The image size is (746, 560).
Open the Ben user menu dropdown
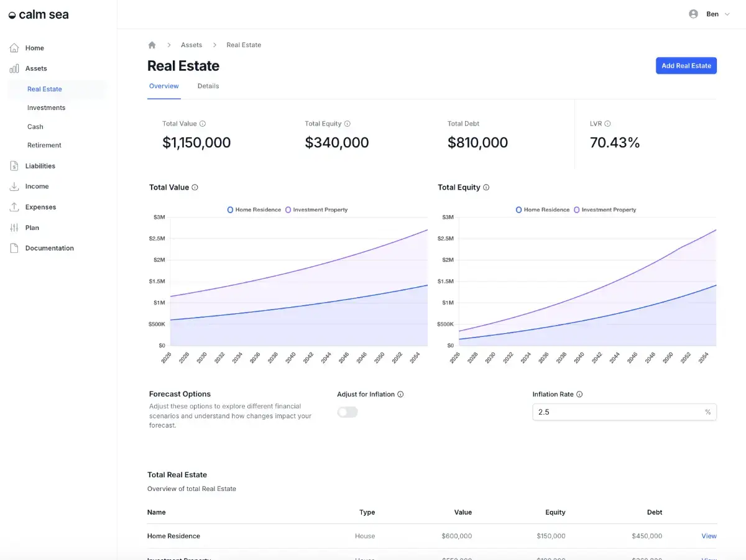[709, 14]
